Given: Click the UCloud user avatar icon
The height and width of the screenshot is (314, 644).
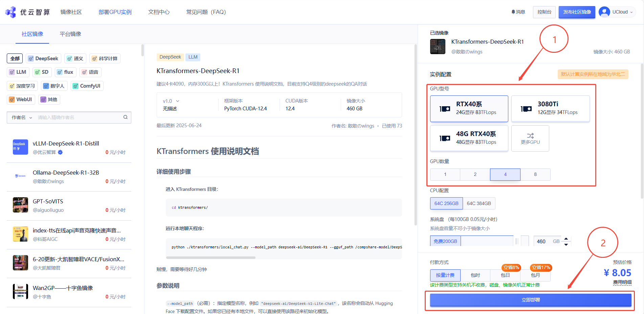Looking at the screenshot, I should (604, 12).
